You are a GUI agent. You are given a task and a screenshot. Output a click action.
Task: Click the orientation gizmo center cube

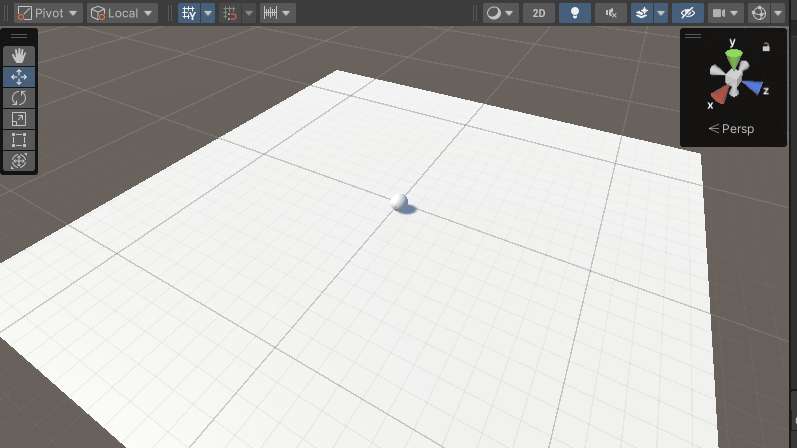pyautogui.click(x=733, y=80)
